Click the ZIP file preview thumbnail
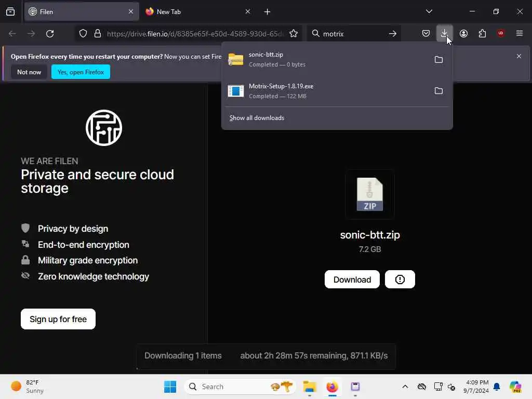 (370, 194)
